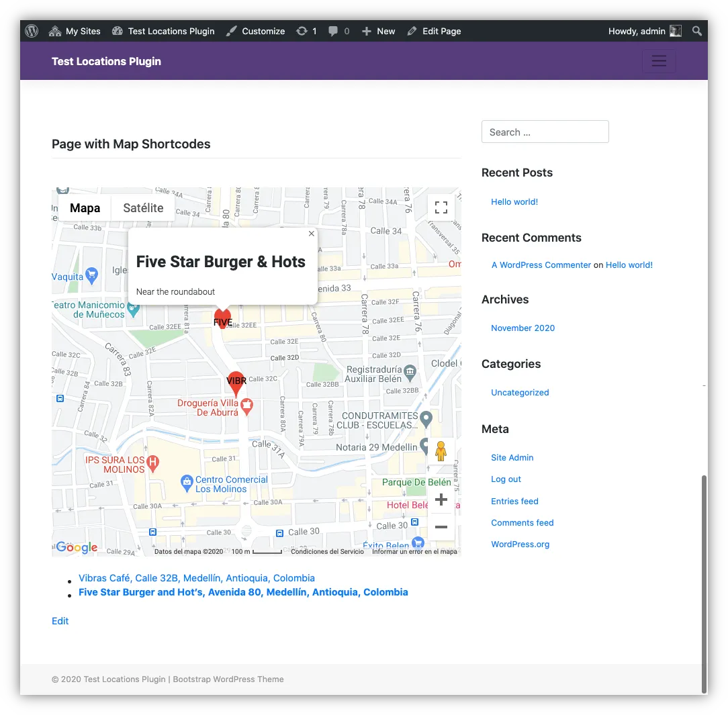Open the Customize link
The width and height of the screenshot is (728, 715).
256,31
